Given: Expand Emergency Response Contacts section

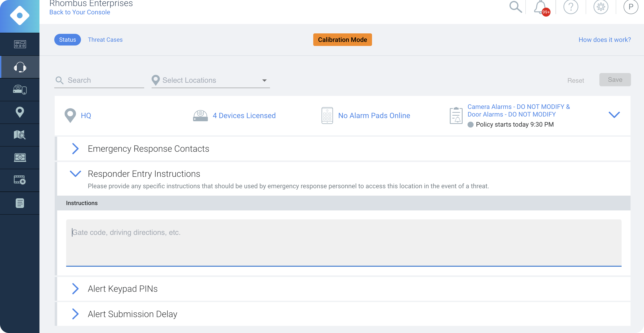Looking at the screenshot, I should coord(75,149).
